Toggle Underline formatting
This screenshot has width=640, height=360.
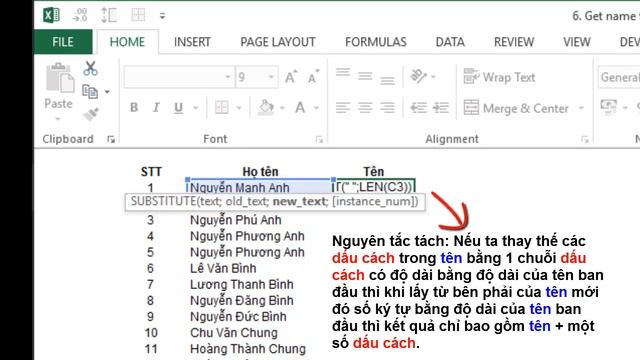click(178, 108)
